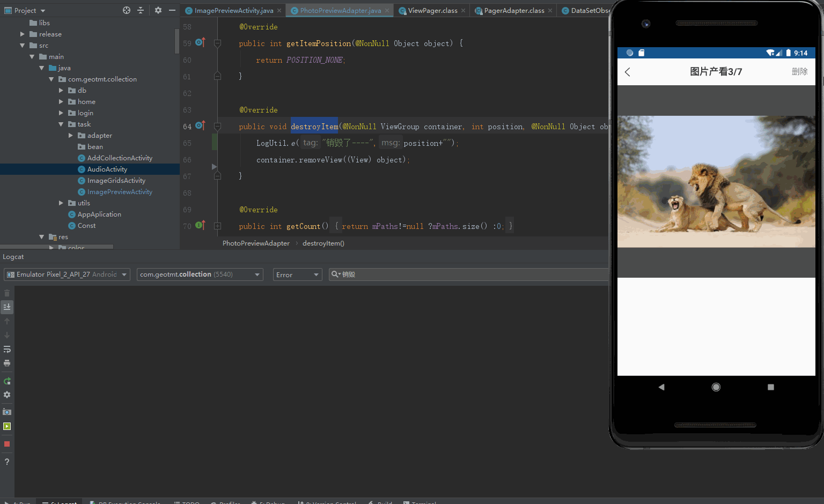The image size is (824, 504).
Task: Close the ImagePreviewActivity.java tab
Action: pyautogui.click(x=279, y=10)
